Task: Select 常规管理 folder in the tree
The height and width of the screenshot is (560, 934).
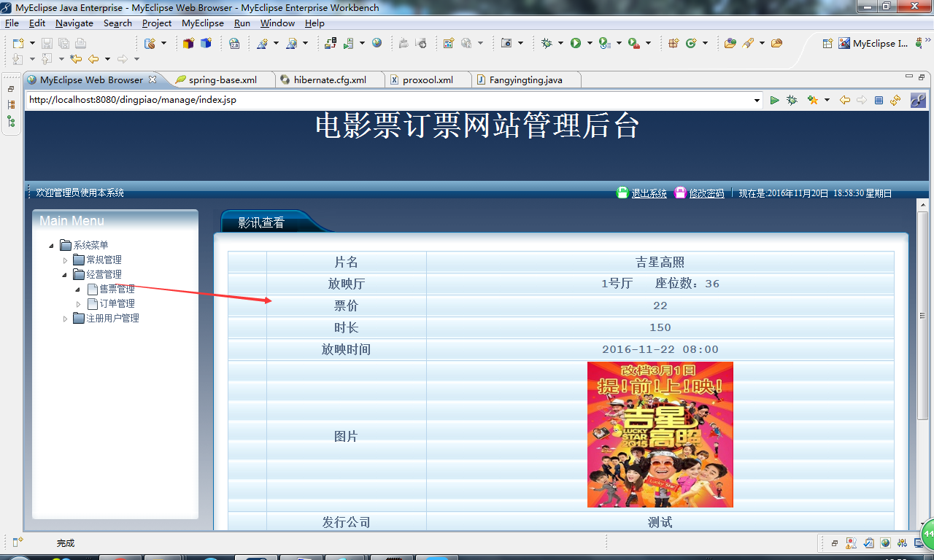Action: (104, 260)
